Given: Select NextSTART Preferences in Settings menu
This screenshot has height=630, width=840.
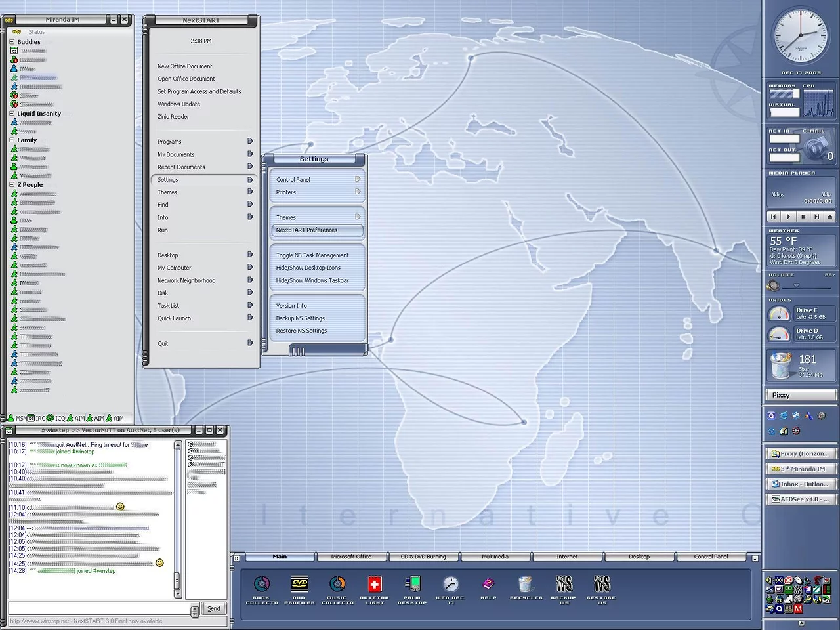Looking at the screenshot, I should point(316,230).
